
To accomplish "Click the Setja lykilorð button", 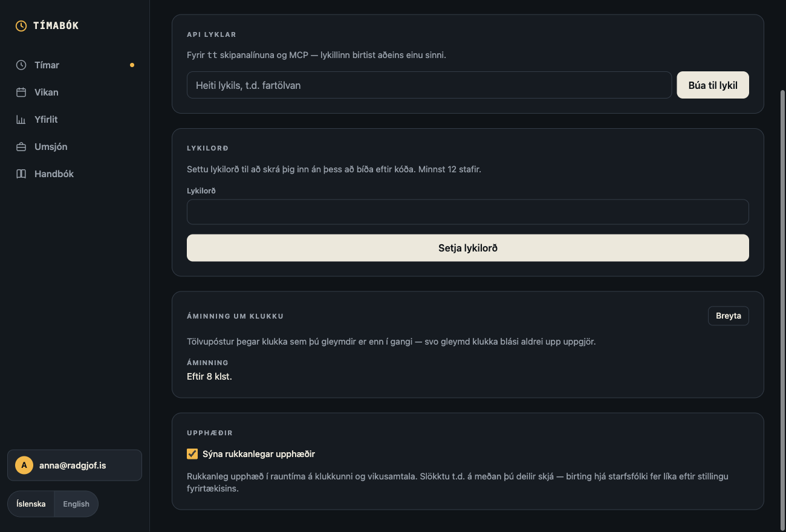I will pos(468,248).
